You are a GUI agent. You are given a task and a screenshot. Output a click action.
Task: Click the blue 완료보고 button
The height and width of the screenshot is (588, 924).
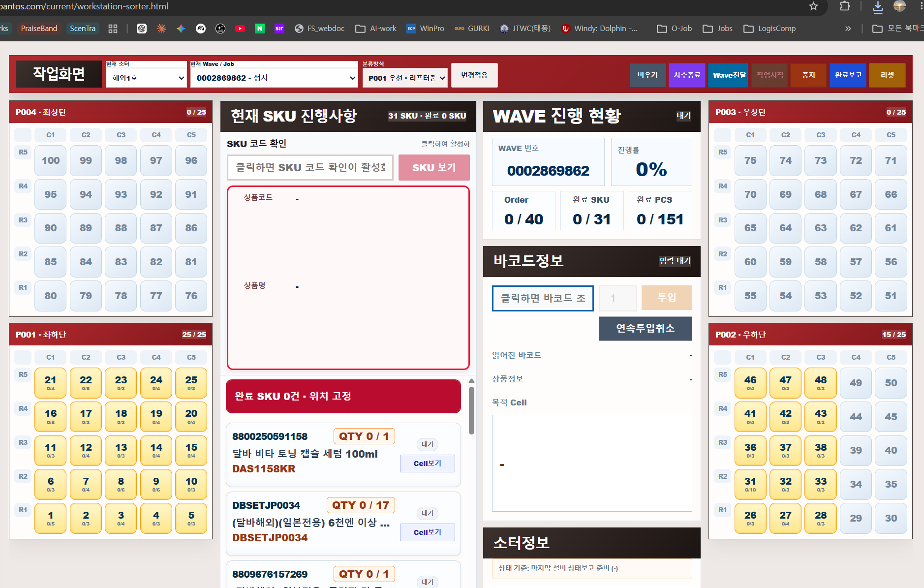tap(848, 75)
